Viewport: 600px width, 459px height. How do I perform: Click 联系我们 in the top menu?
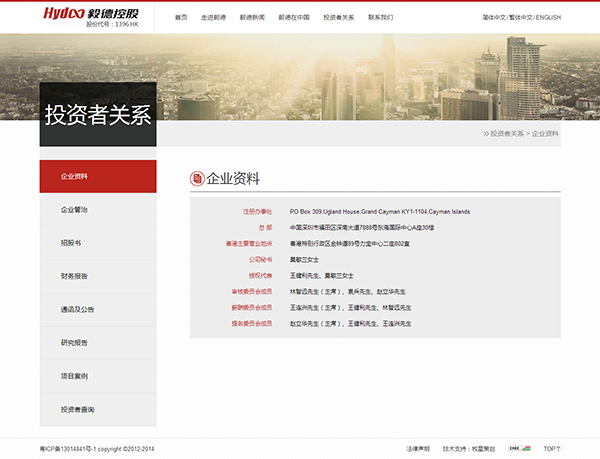381,17
